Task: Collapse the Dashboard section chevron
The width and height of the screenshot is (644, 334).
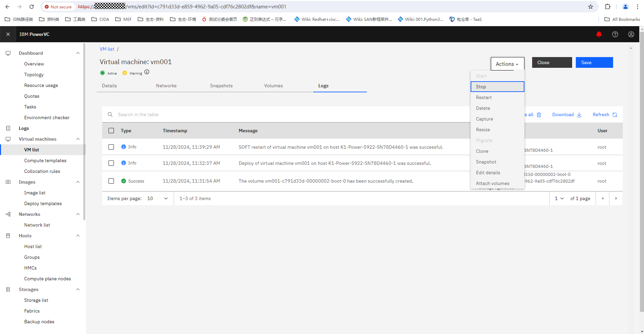Action: pyautogui.click(x=78, y=53)
